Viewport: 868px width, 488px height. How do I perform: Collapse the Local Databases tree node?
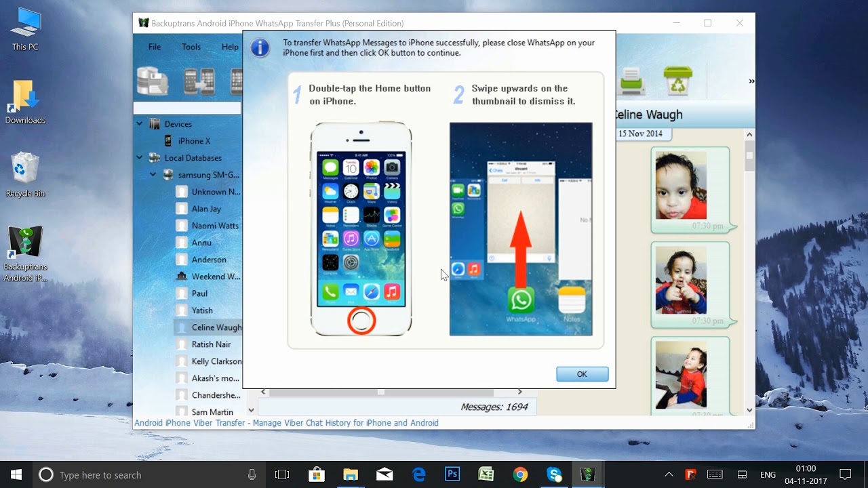140,158
